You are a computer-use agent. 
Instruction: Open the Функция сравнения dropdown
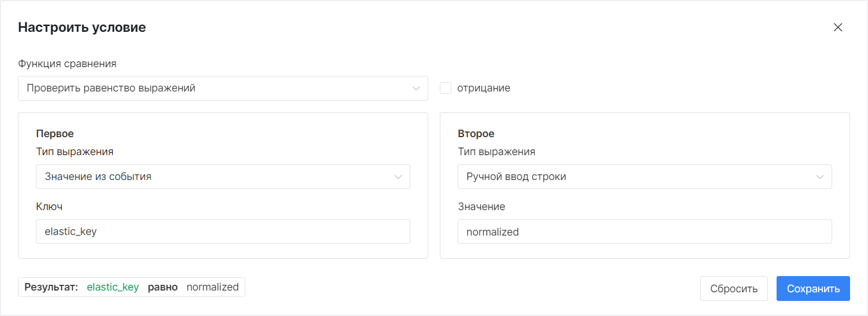(x=223, y=88)
